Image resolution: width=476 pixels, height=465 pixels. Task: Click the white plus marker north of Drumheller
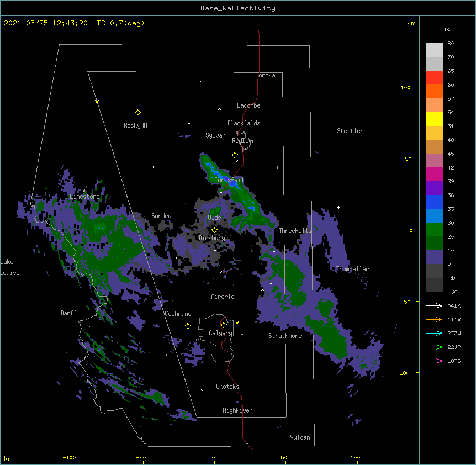(338, 207)
